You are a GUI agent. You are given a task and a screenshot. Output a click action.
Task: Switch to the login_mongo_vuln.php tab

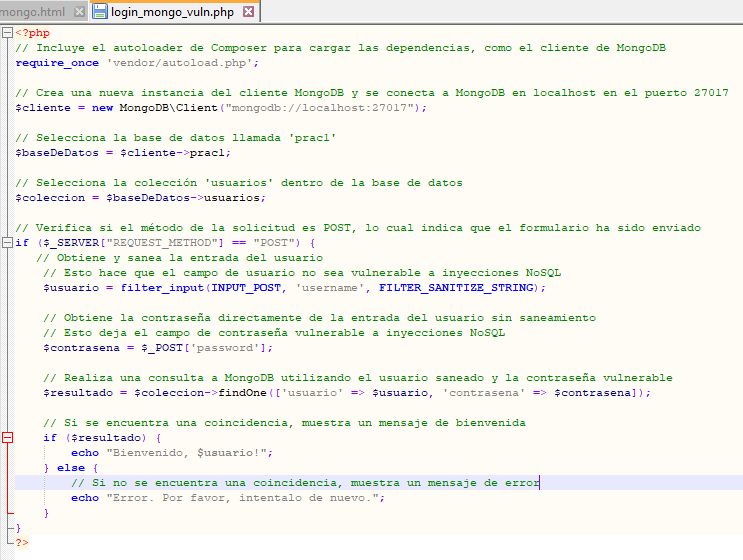[x=172, y=12]
